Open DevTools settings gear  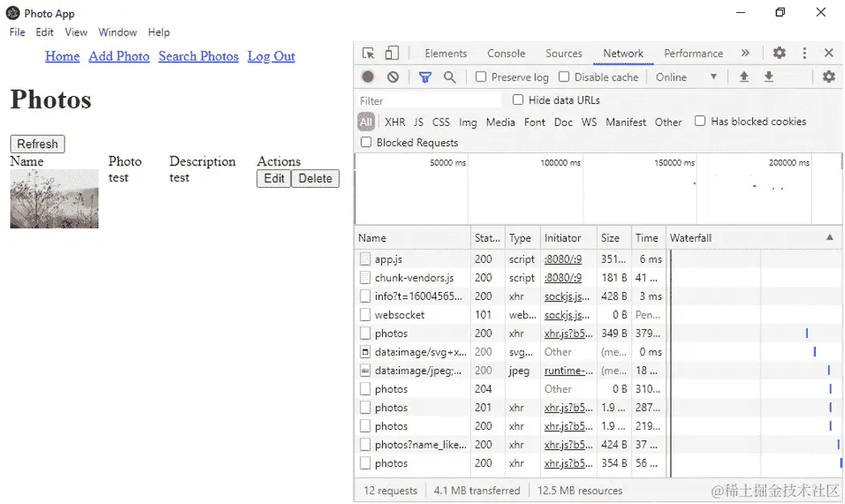coord(779,53)
